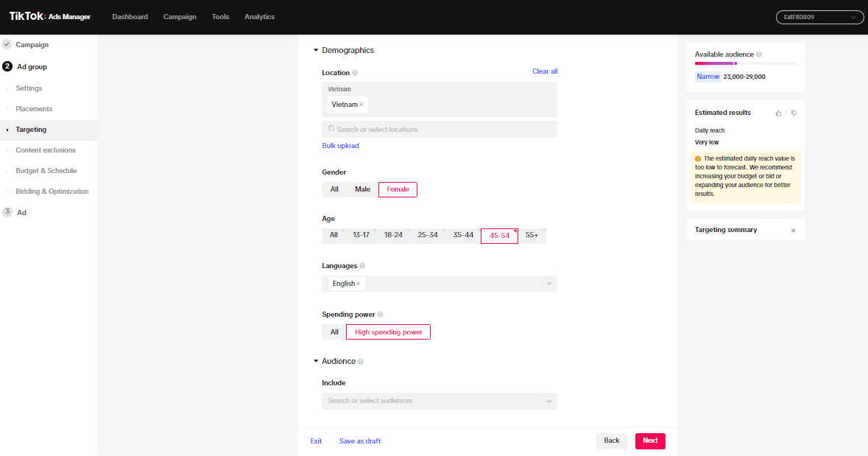Image resolution: width=868 pixels, height=456 pixels.
Task: Select All gender option
Action: pos(334,189)
